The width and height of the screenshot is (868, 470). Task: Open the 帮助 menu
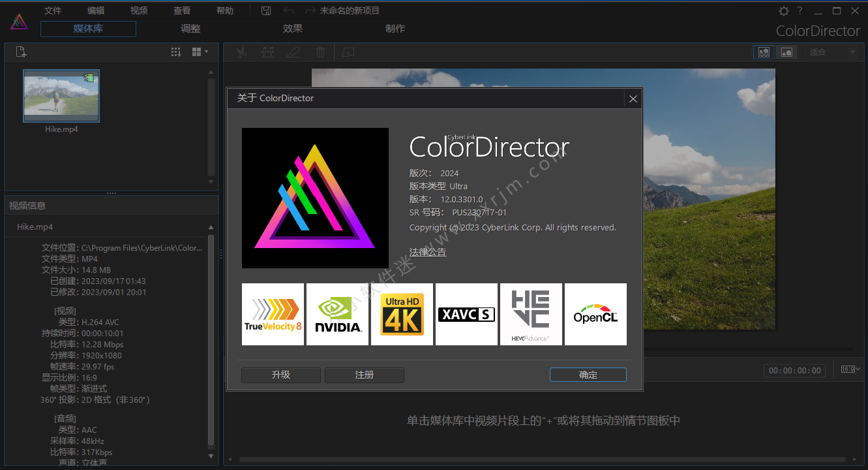coord(225,10)
